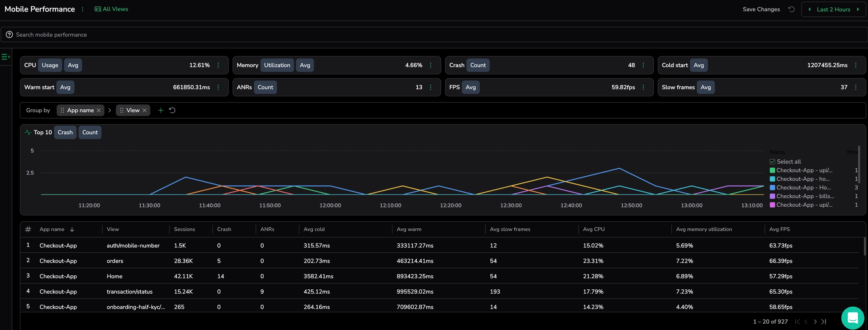Add a new Group by dimension
Viewport: 868px width, 330px height.
click(161, 111)
